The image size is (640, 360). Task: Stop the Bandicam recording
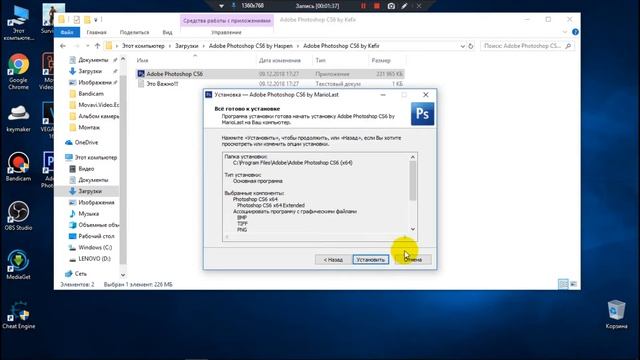[377, 6]
